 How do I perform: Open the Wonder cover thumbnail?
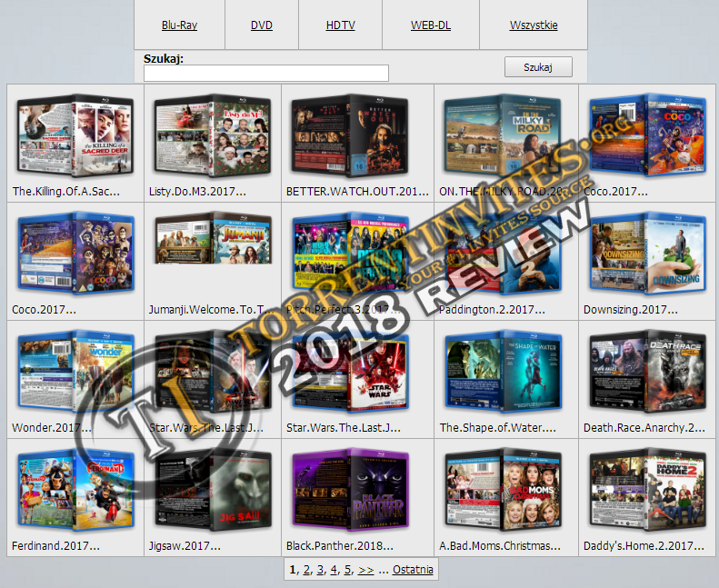click(x=75, y=371)
